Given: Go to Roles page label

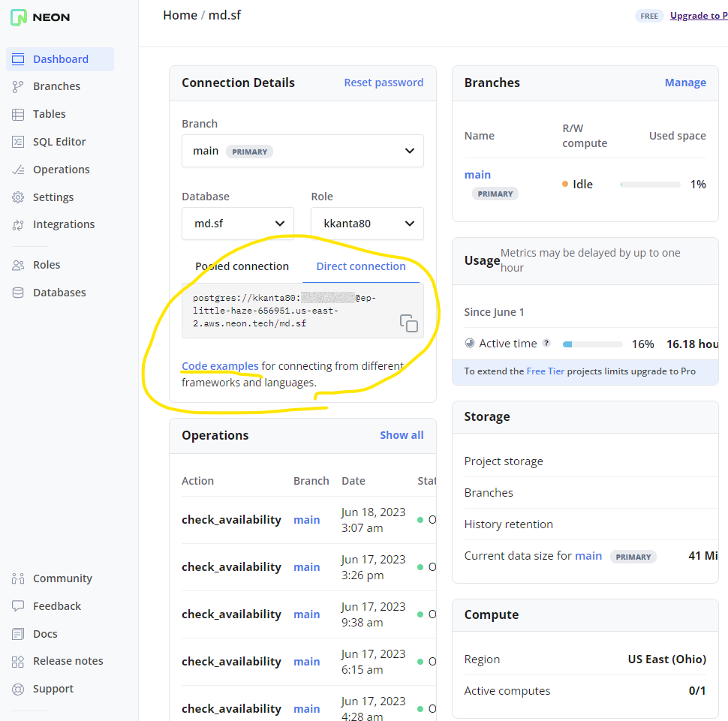Looking at the screenshot, I should point(47,265).
